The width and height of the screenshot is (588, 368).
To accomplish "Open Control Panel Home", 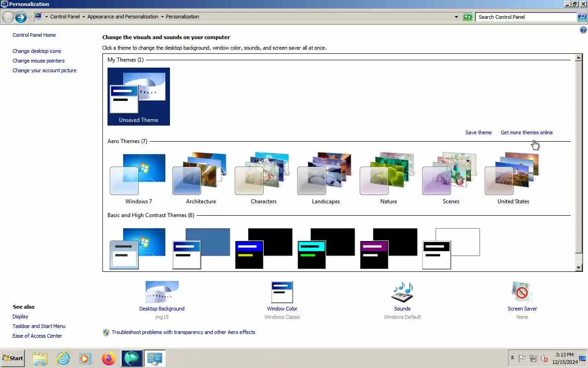I will [x=34, y=35].
